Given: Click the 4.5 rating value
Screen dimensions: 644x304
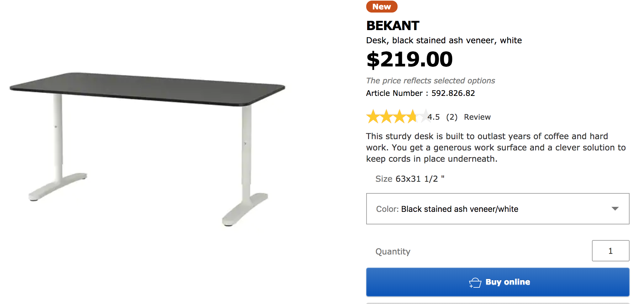Looking at the screenshot, I should click(x=434, y=117).
